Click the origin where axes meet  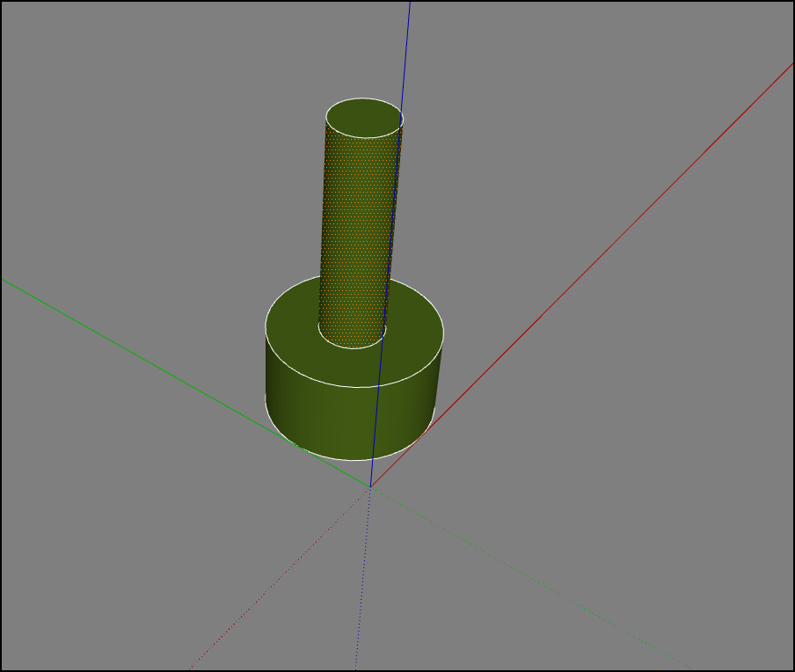tap(370, 487)
